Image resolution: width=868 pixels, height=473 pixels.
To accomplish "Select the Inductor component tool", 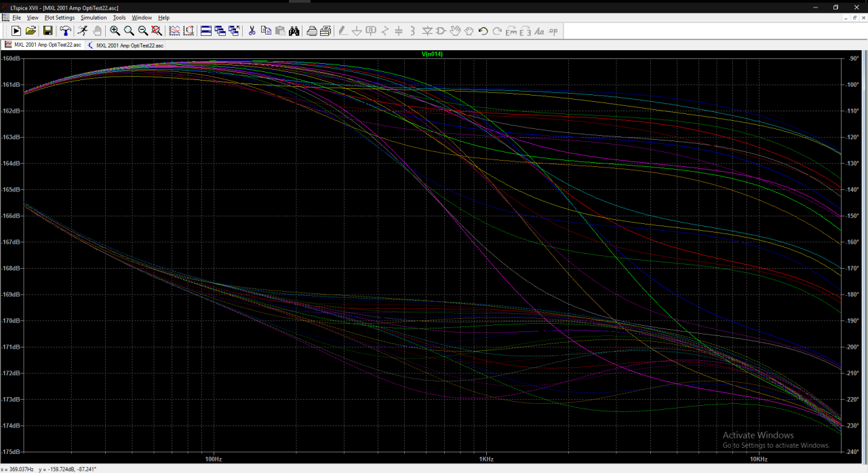I will click(413, 31).
